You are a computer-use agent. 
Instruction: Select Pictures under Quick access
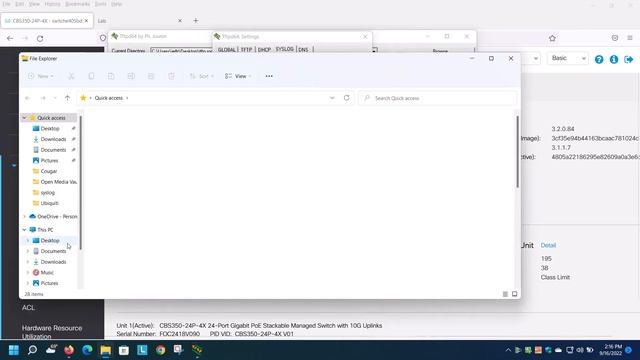coord(49,160)
